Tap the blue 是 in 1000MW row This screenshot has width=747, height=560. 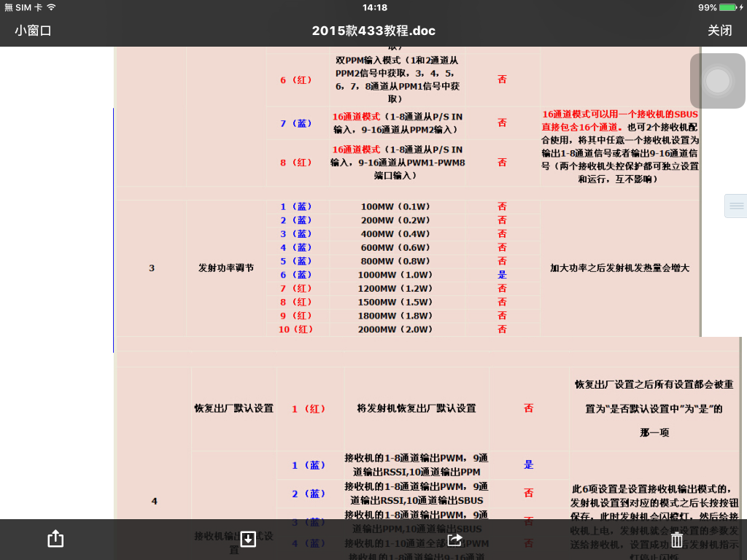pyautogui.click(x=502, y=275)
